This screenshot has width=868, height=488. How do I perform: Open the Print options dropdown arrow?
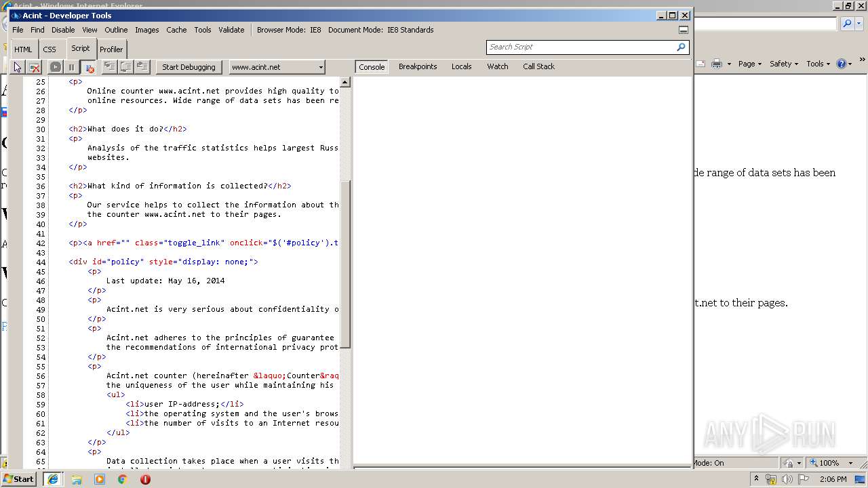pyautogui.click(x=729, y=64)
